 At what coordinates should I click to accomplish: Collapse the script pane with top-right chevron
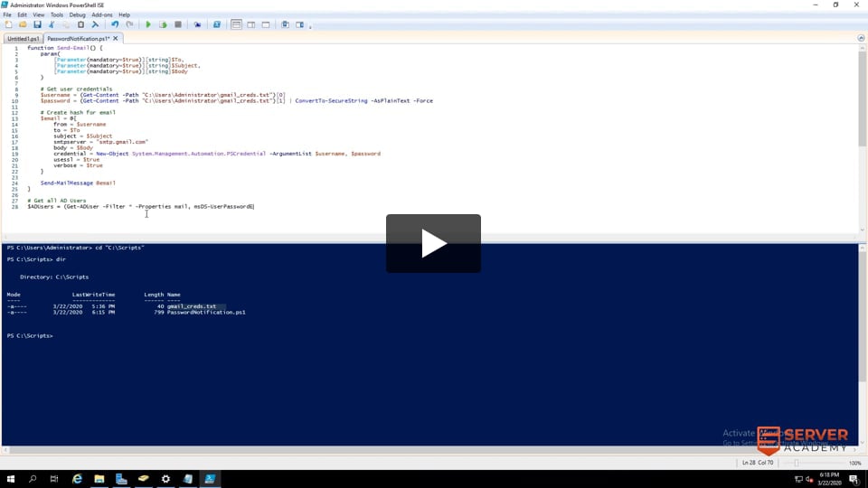pos(860,39)
